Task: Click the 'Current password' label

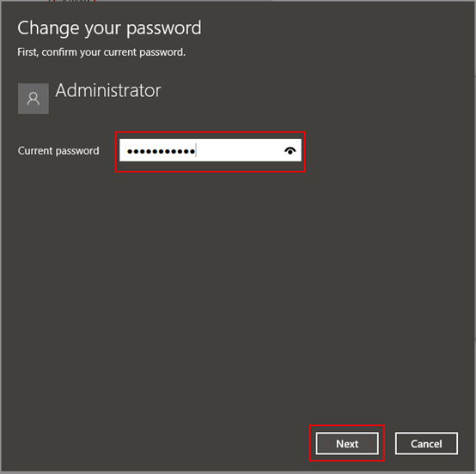Action: click(58, 151)
